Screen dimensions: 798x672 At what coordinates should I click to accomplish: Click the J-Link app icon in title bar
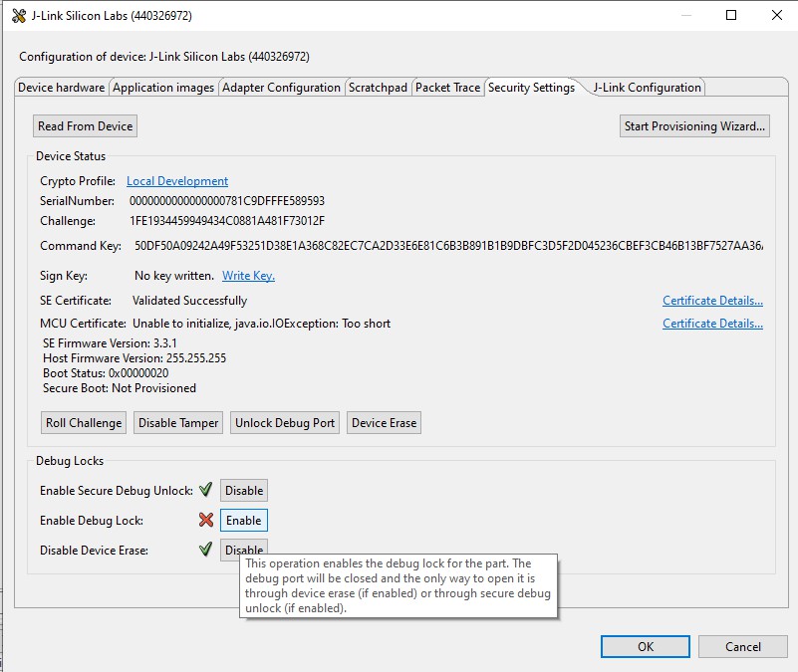click(x=17, y=16)
